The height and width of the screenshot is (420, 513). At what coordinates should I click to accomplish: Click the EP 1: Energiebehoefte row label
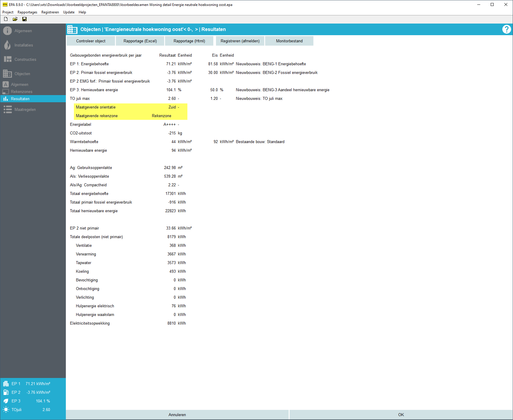pyautogui.click(x=89, y=64)
